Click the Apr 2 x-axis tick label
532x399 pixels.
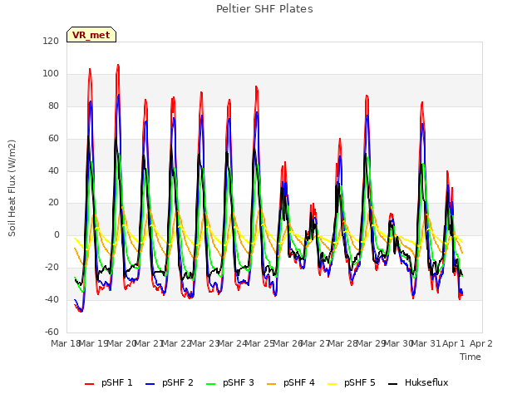click(x=481, y=343)
